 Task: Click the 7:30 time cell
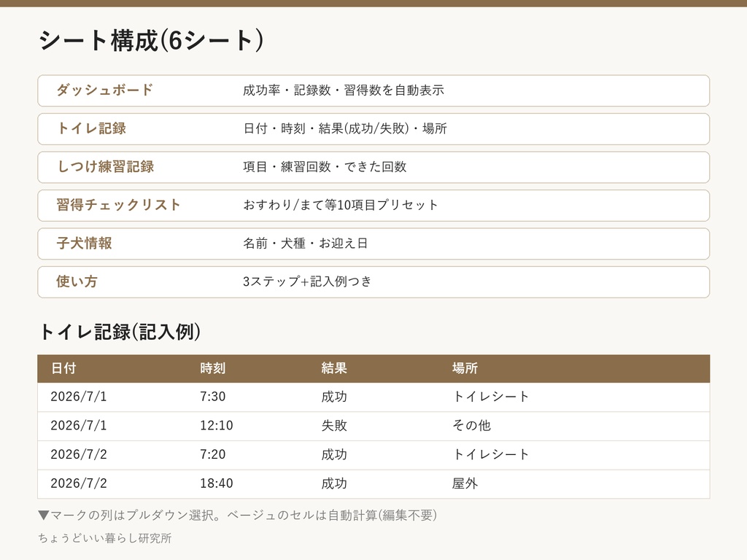[212, 397]
